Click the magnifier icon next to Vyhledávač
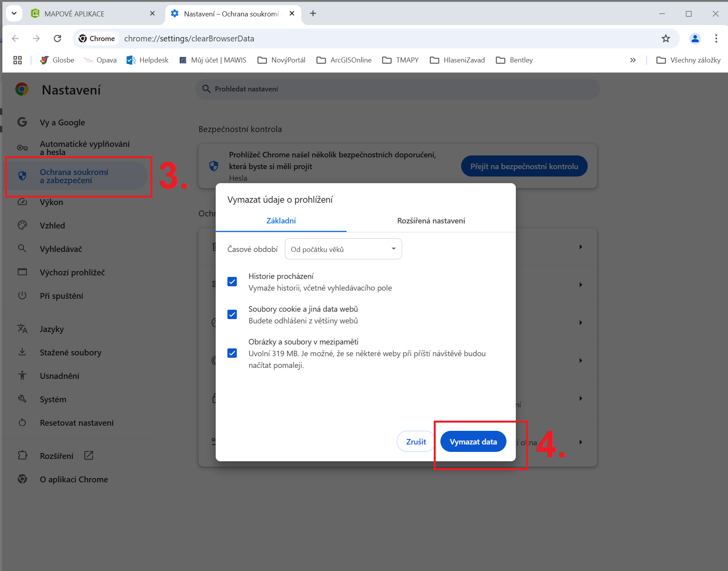The image size is (728, 571). tap(22, 248)
